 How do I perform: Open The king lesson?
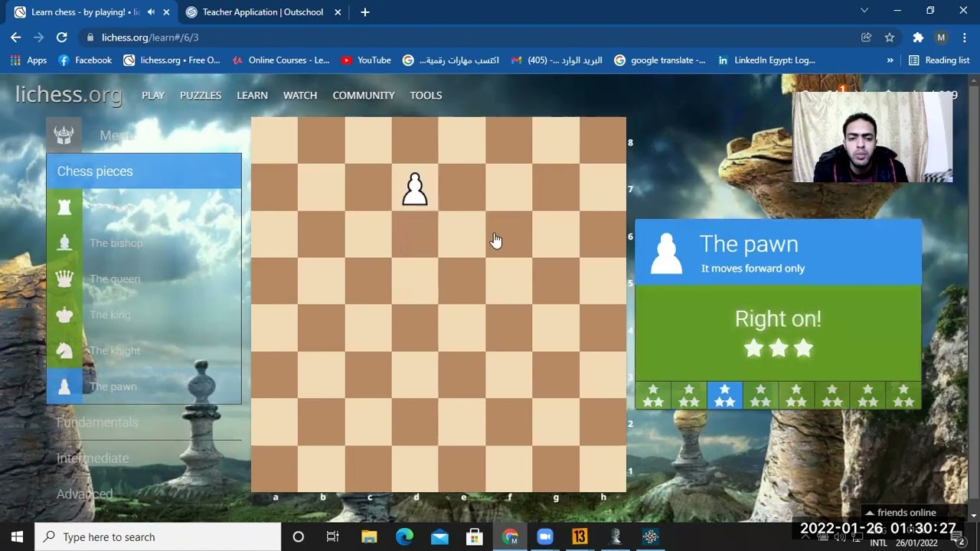(x=109, y=315)
